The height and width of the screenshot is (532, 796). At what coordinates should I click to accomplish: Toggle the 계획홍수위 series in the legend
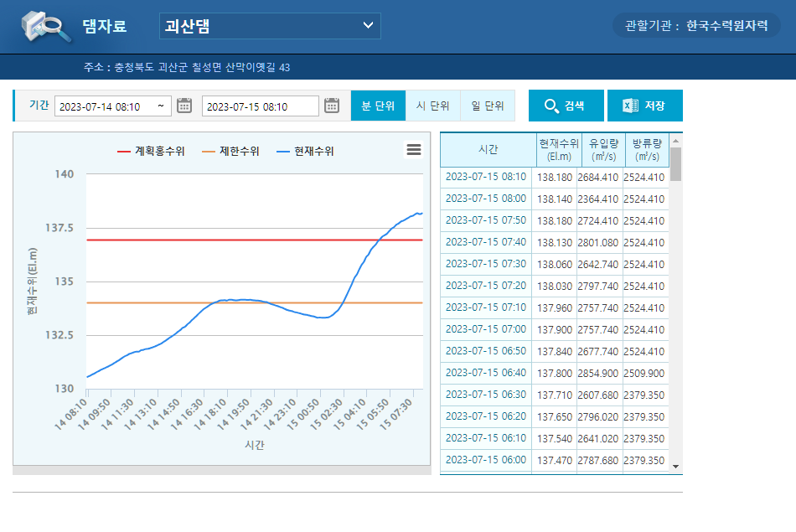click(x=151, y=152)
